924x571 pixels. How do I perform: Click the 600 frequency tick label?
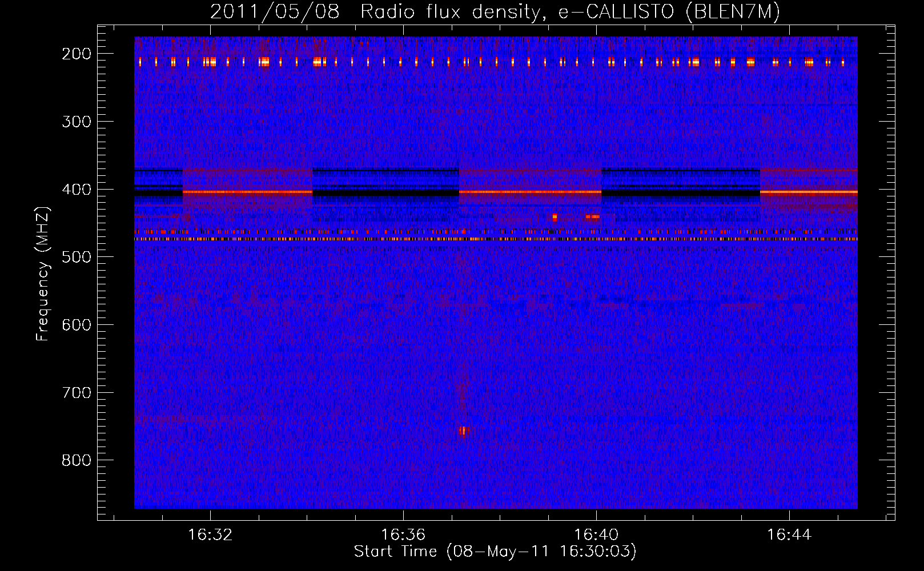77,325
